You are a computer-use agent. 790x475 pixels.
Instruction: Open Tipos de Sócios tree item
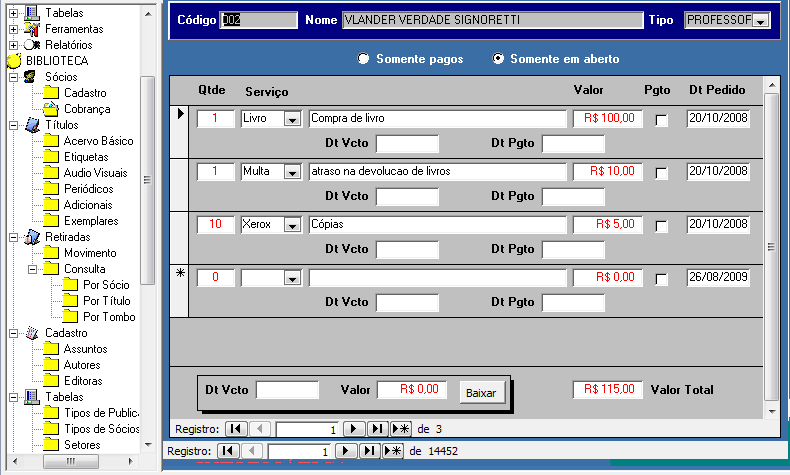pos(102,429)
